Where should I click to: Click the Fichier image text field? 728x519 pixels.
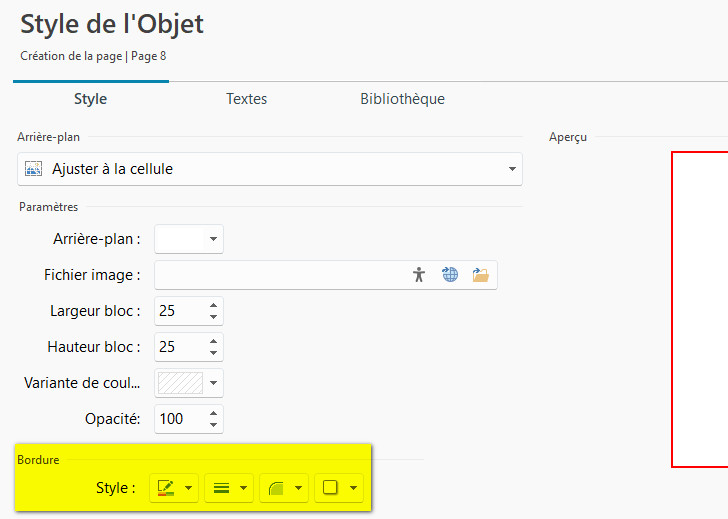click(x=280, y=275)
